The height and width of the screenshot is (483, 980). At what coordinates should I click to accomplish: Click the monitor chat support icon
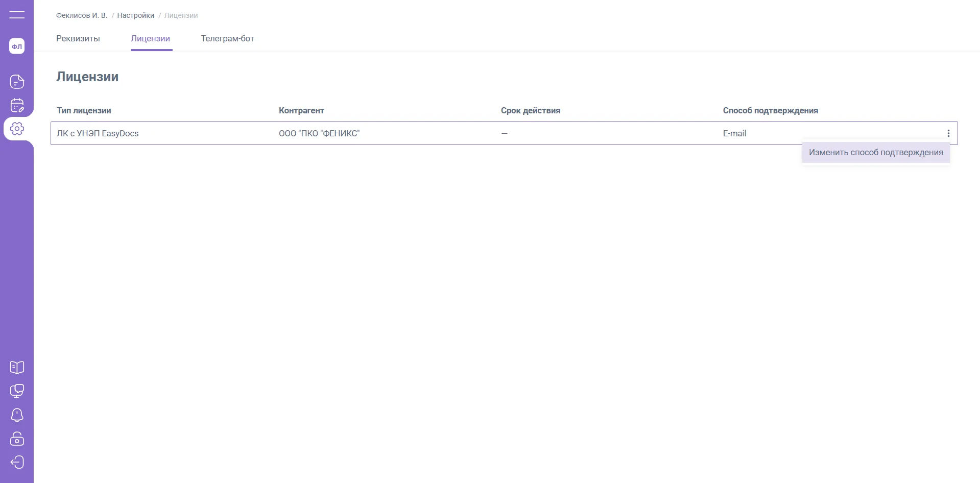(17, 391)
